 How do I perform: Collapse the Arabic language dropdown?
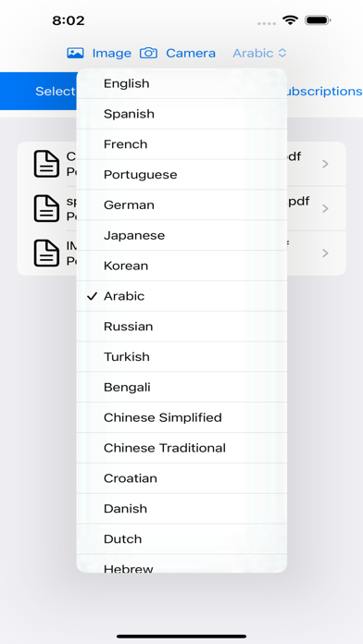[259, 53]
